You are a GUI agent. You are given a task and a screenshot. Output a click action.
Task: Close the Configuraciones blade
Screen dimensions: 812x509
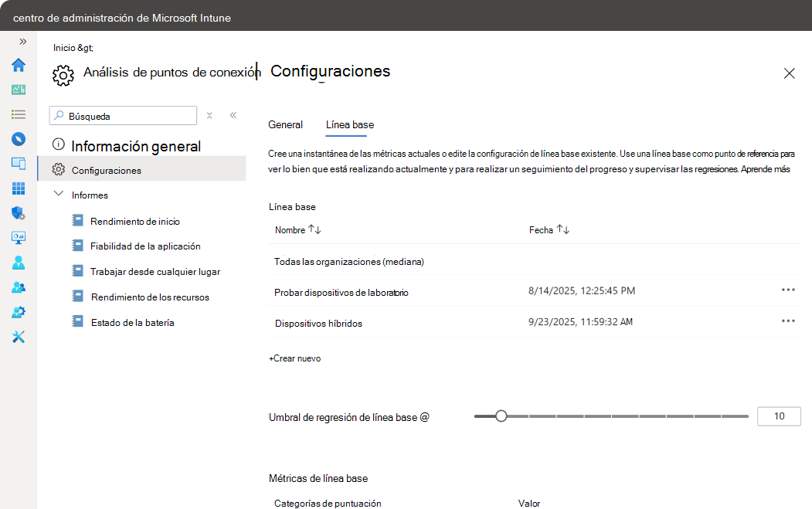790,73
